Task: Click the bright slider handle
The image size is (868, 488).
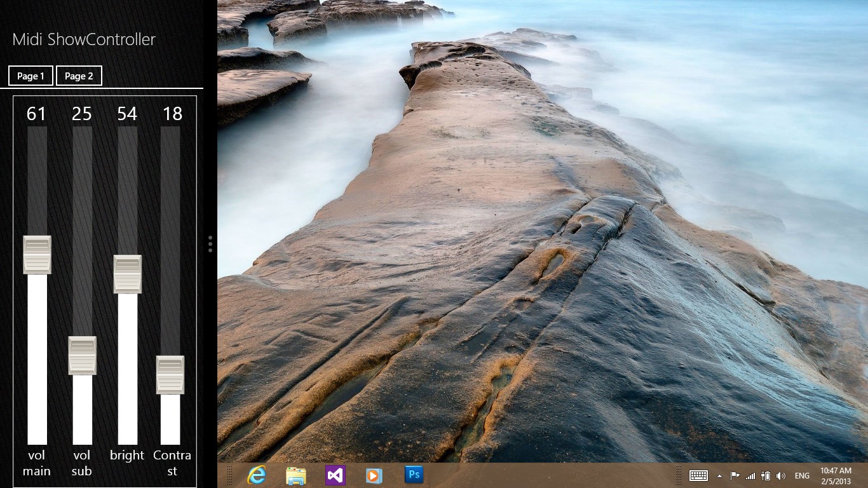Action: pyautogui.click(x=127, y=274)
